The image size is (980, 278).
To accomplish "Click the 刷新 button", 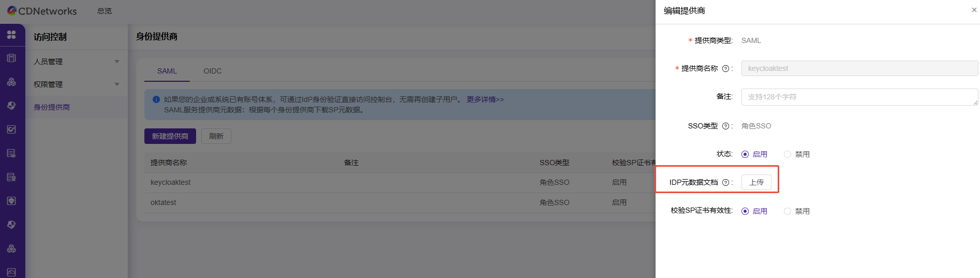I will [216, 136].
